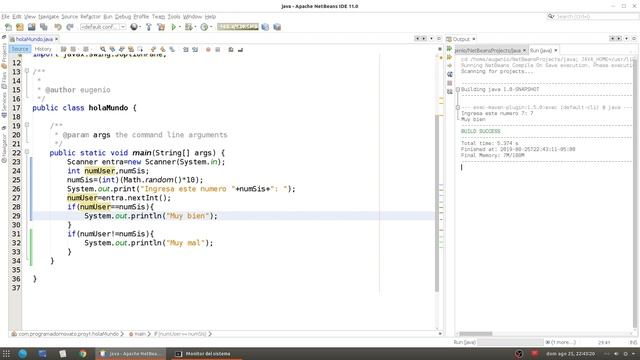Close the Output window tab
Viewport: 640px width, 360px height.
tap(474, 39)
